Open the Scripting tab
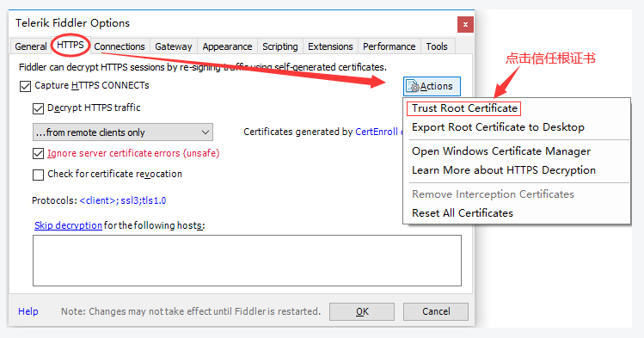The height and width of the screenshot is (338, 644). point(280,46)
